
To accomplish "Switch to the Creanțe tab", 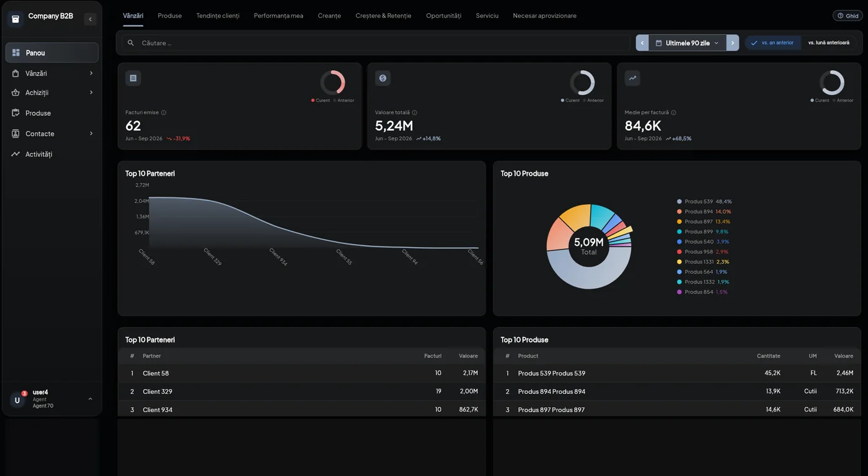I will click(329, 16).
